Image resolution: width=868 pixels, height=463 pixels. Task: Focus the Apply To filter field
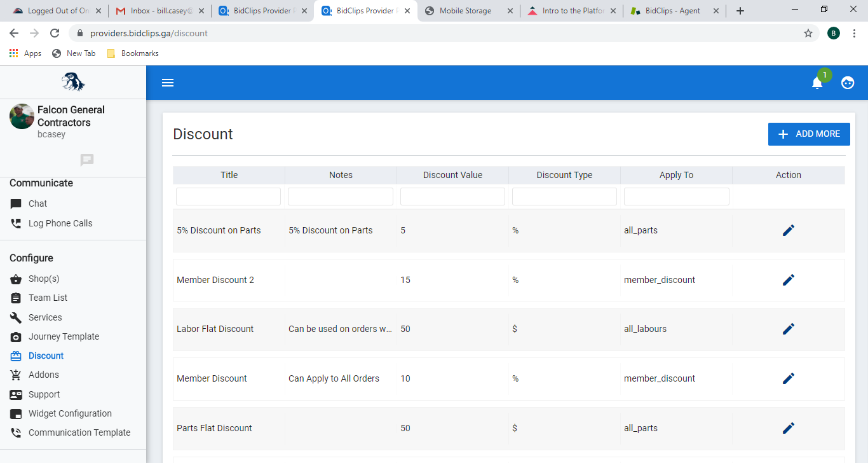(677, 197)
